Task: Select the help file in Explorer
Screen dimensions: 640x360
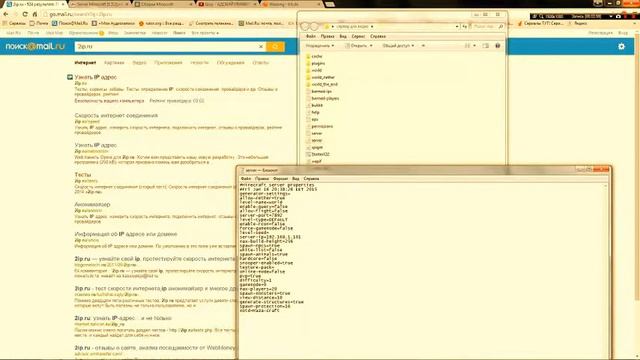Action: pos(313,112)
